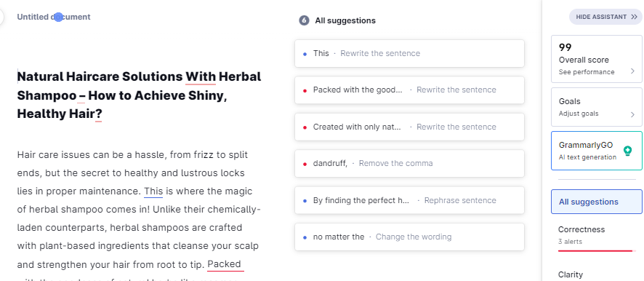Image resolution: width=644 pixels, height=281 pixels.
Task: Click the red dot on 'Packed with the good...' card
Action: coord(305,90)
